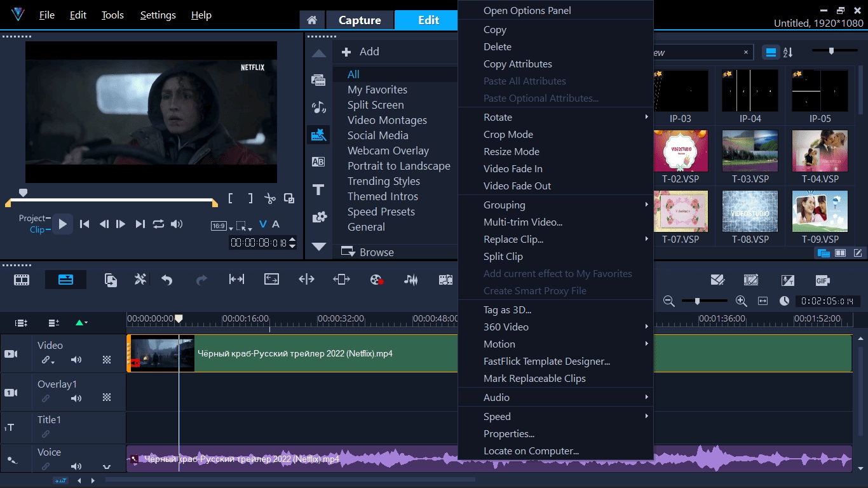Viewport: 868px width, 488px height.
Task: Open the Overlays/graphics library icon below T
Action: (319, 217)
